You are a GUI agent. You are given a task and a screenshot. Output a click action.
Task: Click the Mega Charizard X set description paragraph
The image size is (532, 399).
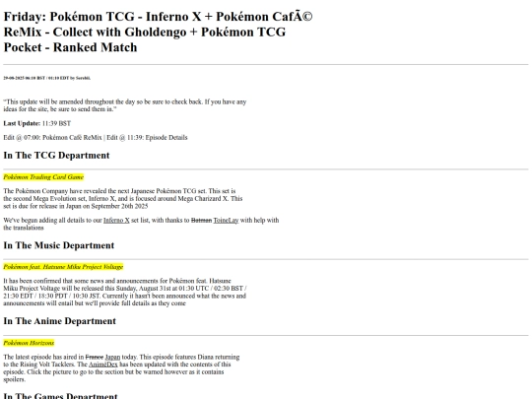[123, 198]
